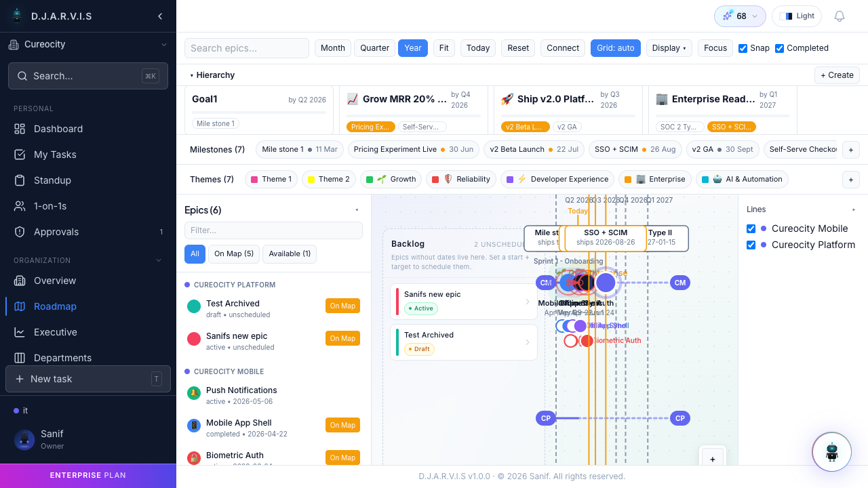Toggle Focus mode

715,48
